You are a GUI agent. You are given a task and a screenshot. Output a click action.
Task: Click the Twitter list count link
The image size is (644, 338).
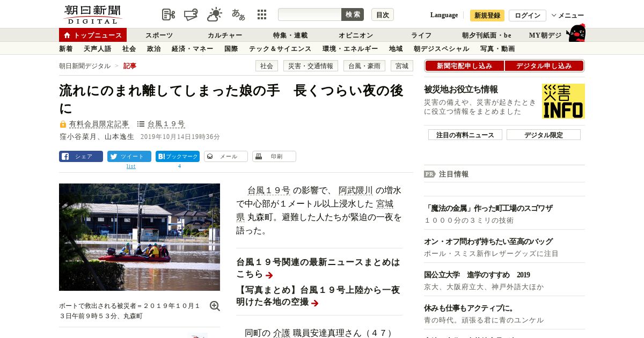point(131,166)
